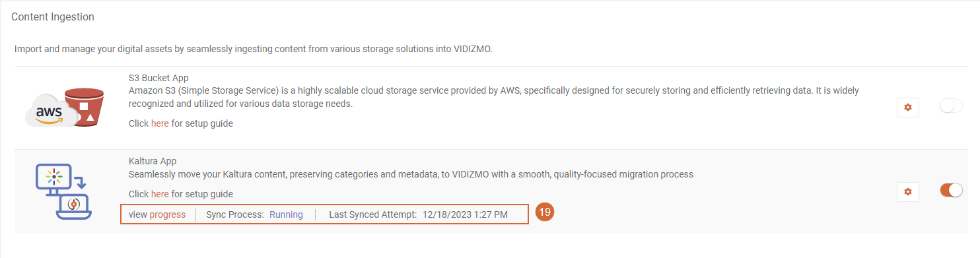Open settings gear for S3 Bucket App

(907, 108)
